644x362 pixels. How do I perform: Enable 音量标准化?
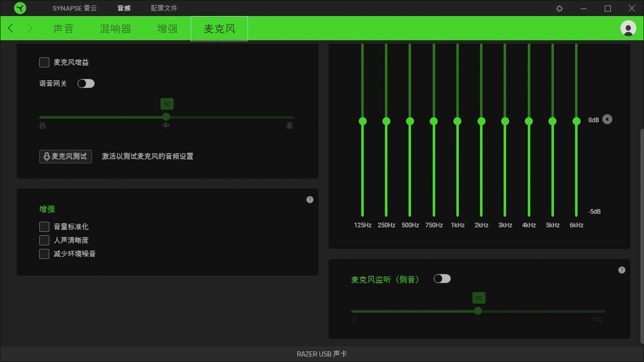(44, 227)
